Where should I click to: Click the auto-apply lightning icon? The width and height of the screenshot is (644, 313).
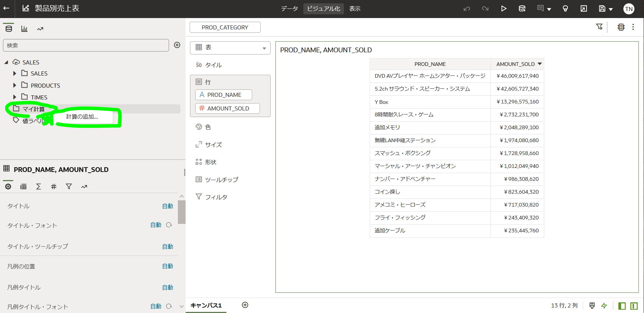pyautogui.click(x=604, y=306)
